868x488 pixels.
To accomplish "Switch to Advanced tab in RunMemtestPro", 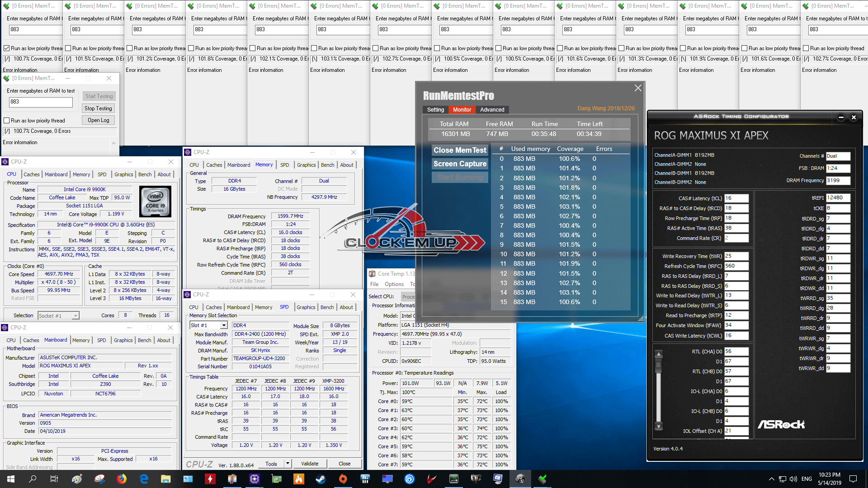I will coord(492,110).
